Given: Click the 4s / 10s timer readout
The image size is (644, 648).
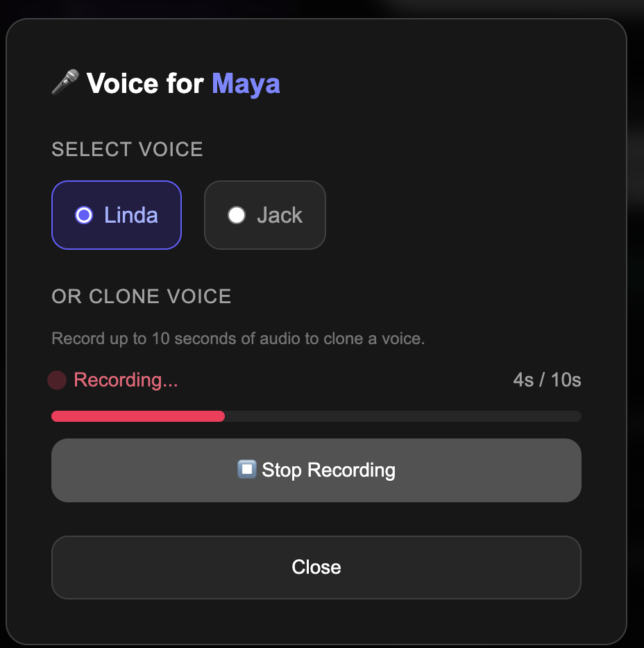Looking at the screenshot, I should tap(547, 380).
